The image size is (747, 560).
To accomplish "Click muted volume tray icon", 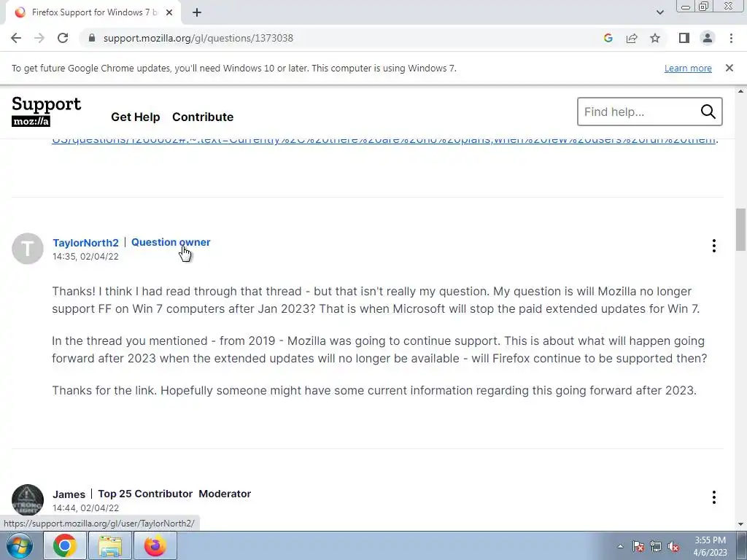I will point(673,546).
